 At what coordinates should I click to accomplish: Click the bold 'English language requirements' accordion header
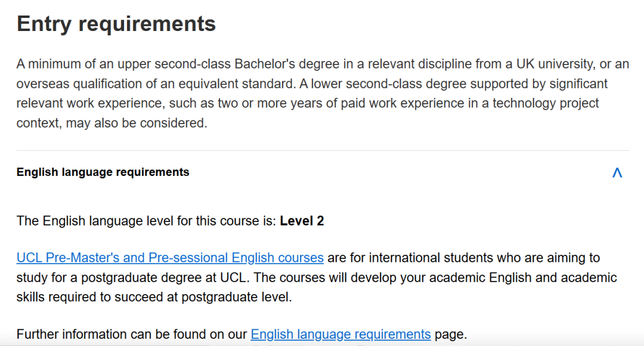[x=103, y=172]
